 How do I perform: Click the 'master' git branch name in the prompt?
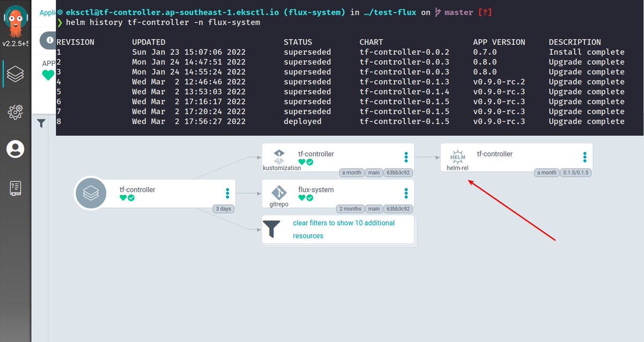pos(459,12)
